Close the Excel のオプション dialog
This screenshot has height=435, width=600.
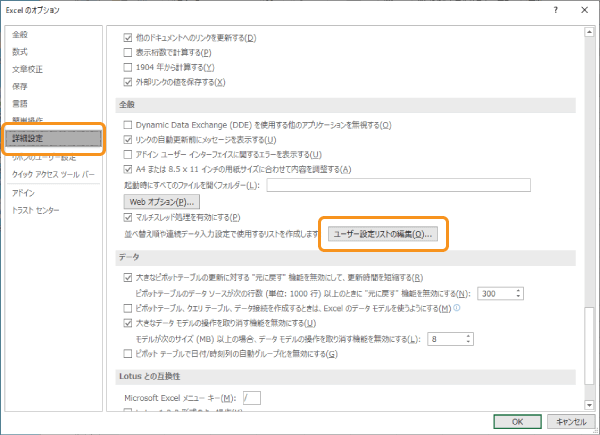[x=585, y=10]
